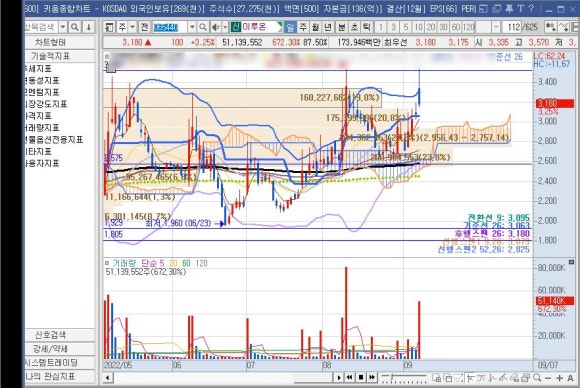
Task: Click the 신호검색 button
Action: click(x=50, y=335)
